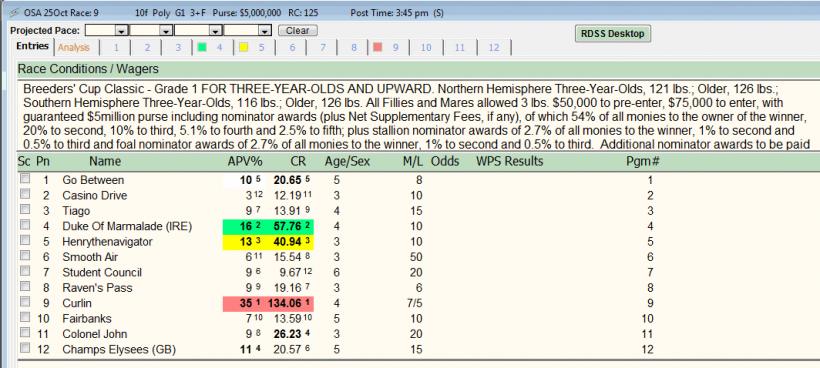
Task: Click the Name column header
Action: (x=105, y=162)
